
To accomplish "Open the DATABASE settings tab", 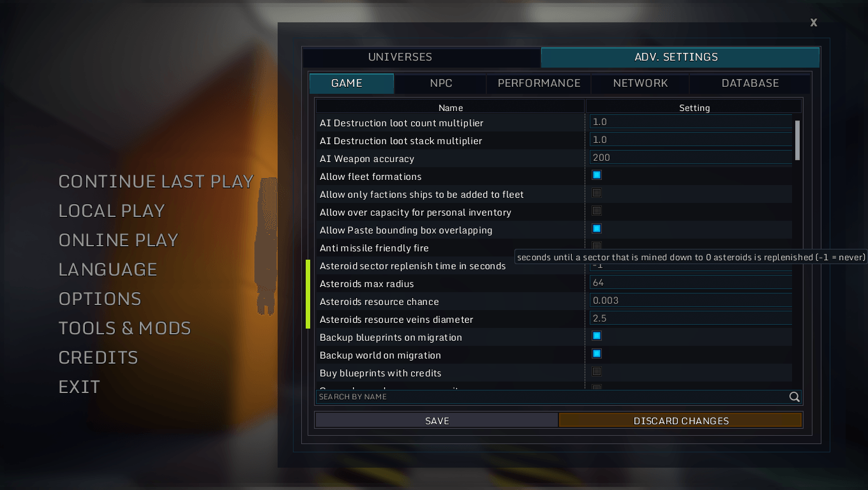I will 750,84.
